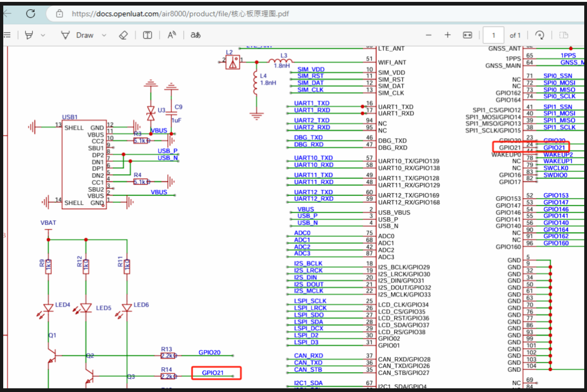Screen dimensions: 587x392
Task: View site information lock icon
Action: 59,13
